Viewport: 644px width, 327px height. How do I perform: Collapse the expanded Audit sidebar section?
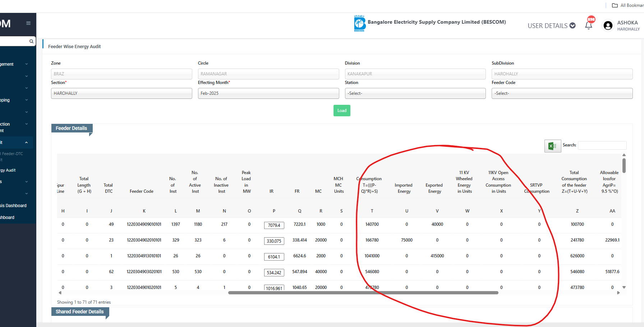tap(27, 143)
